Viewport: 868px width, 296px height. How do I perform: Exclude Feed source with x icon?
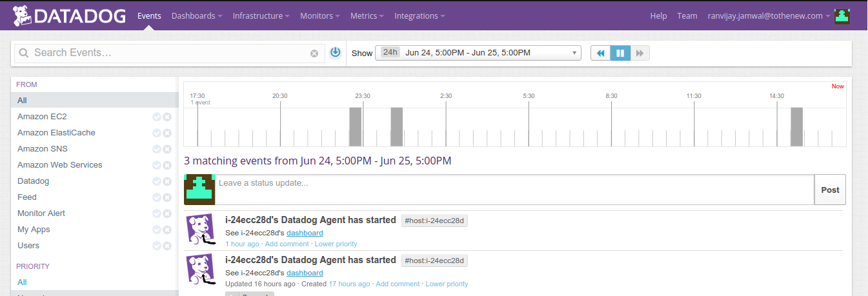[x=167, y=197]
